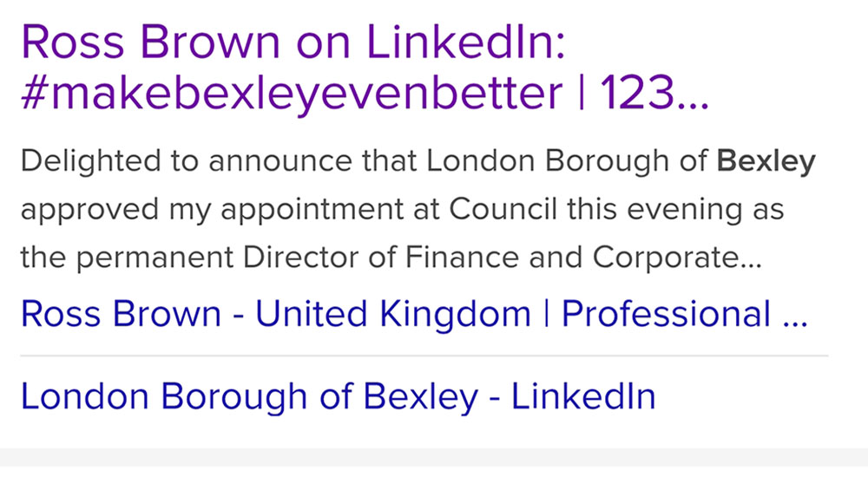The image size is (868, 490).
Task: Click the truncated "Professional ..." sublink text
Action: click(x=684, y=313)
